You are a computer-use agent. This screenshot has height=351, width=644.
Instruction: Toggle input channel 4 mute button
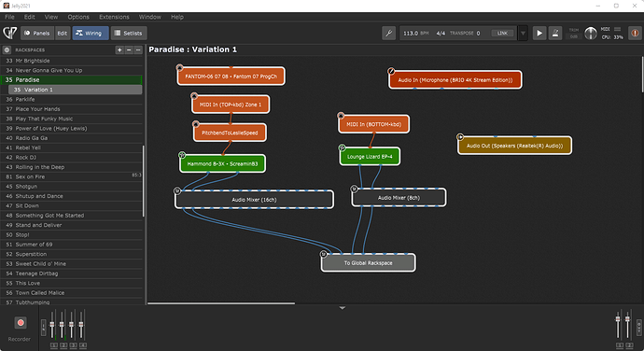click(82, 345)
